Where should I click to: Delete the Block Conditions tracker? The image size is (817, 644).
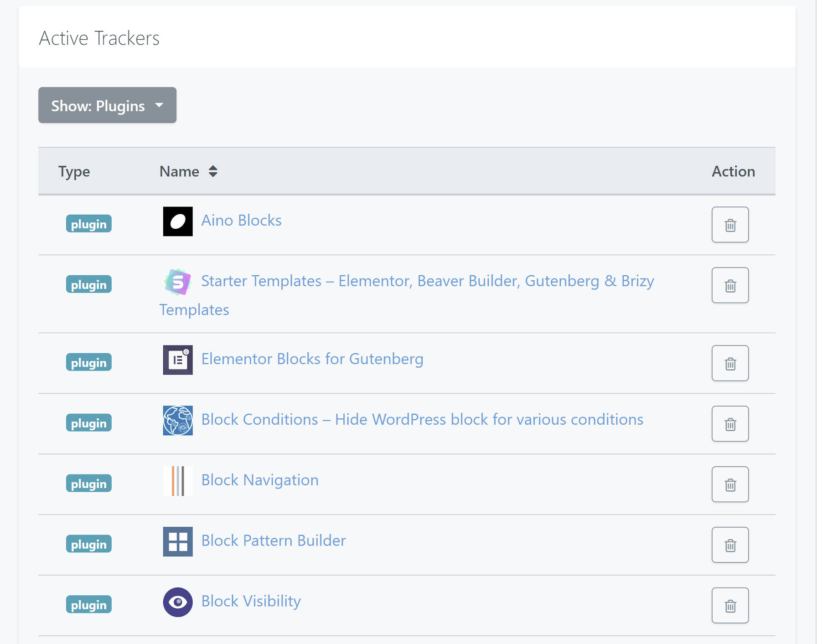click(730, 424)
